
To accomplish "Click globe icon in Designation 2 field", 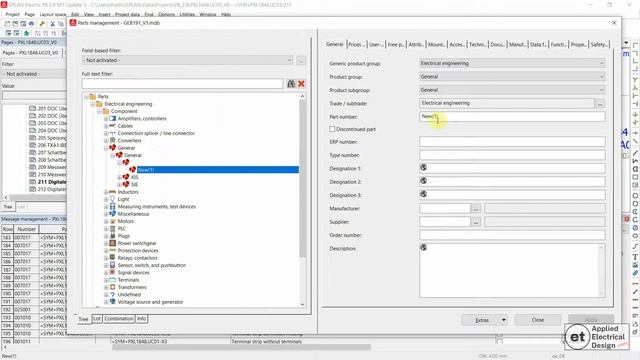I will click(x=423, y=181).
